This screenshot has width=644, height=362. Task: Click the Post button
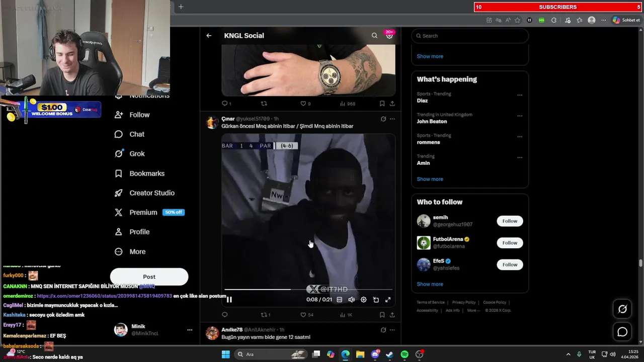point(149,277)
